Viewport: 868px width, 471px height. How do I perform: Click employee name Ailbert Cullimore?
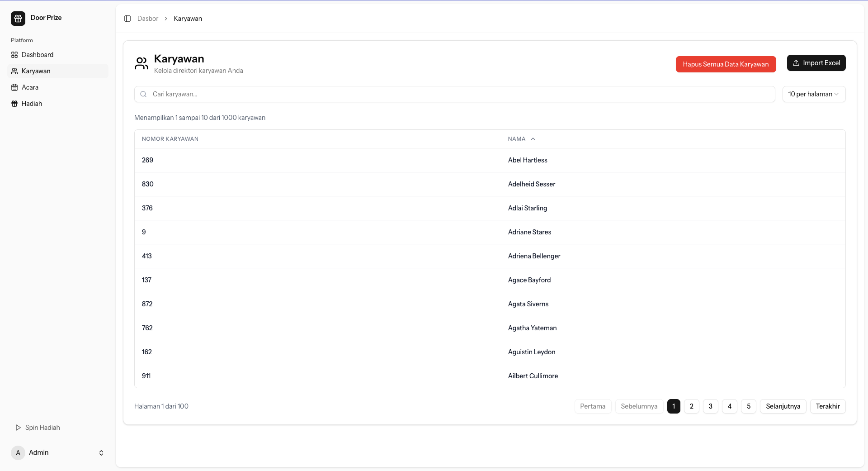click(533, 376)
